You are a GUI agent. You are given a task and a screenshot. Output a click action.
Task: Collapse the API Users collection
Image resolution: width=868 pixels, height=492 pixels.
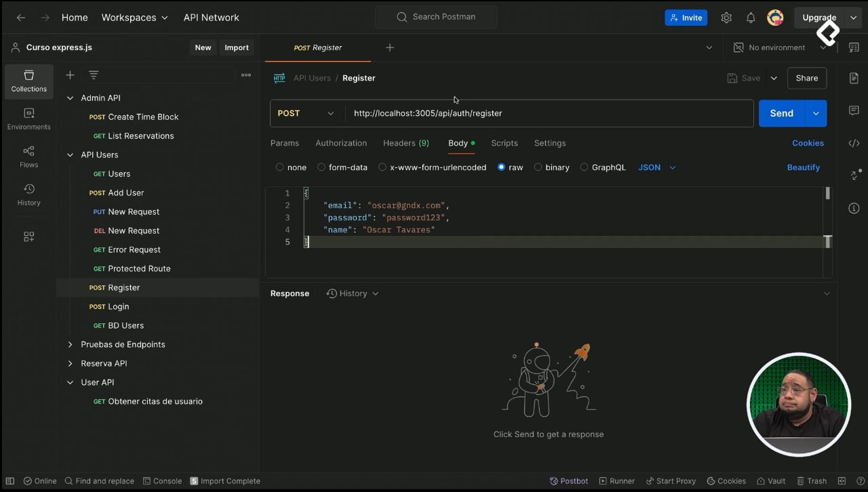tap(70, 155)
